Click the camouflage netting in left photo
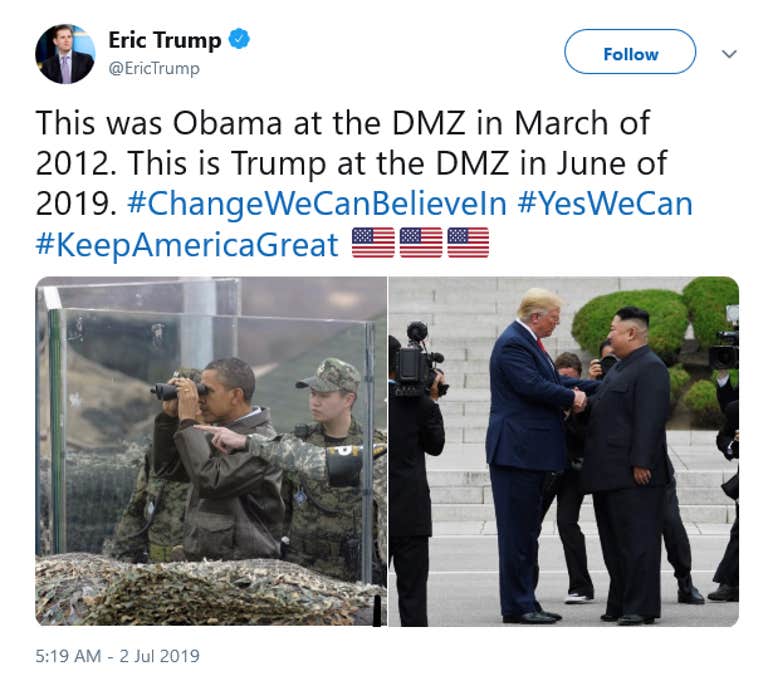 point(206,590)
